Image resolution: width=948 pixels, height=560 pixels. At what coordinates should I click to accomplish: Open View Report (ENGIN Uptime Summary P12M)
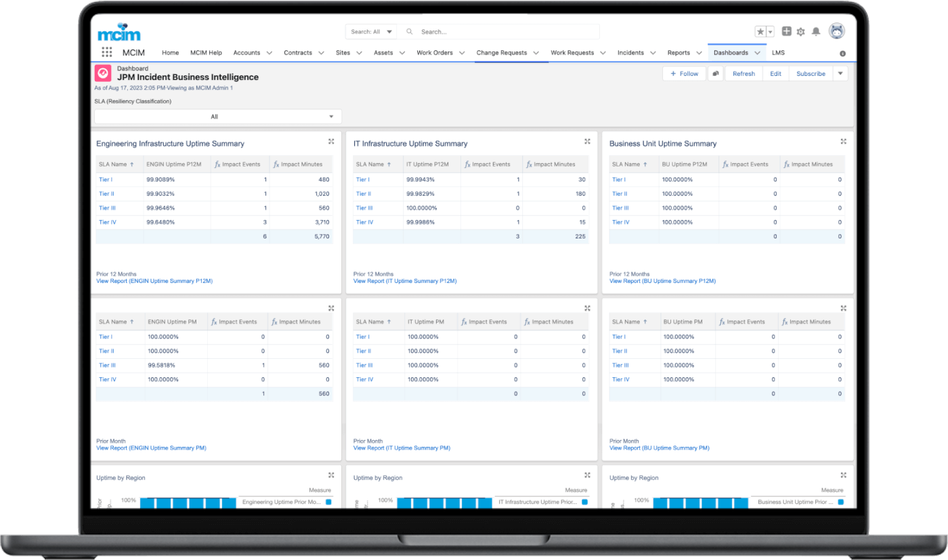[154, 281]
